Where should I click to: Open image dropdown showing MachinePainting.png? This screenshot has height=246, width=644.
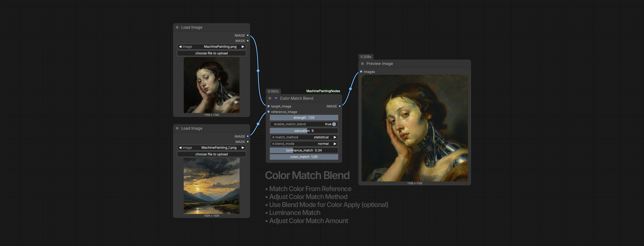211,47
